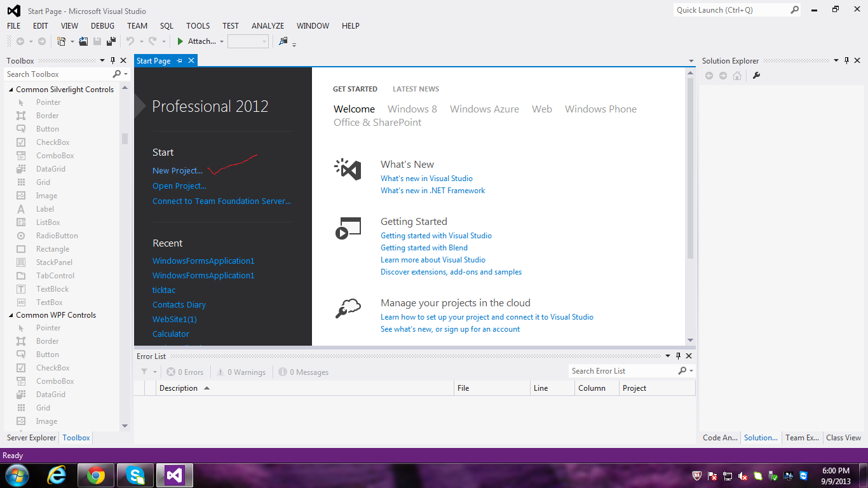Open the Toolbox window position dropdown
The height and width of the screenshot is (488, 868).
tap(102, 61)
